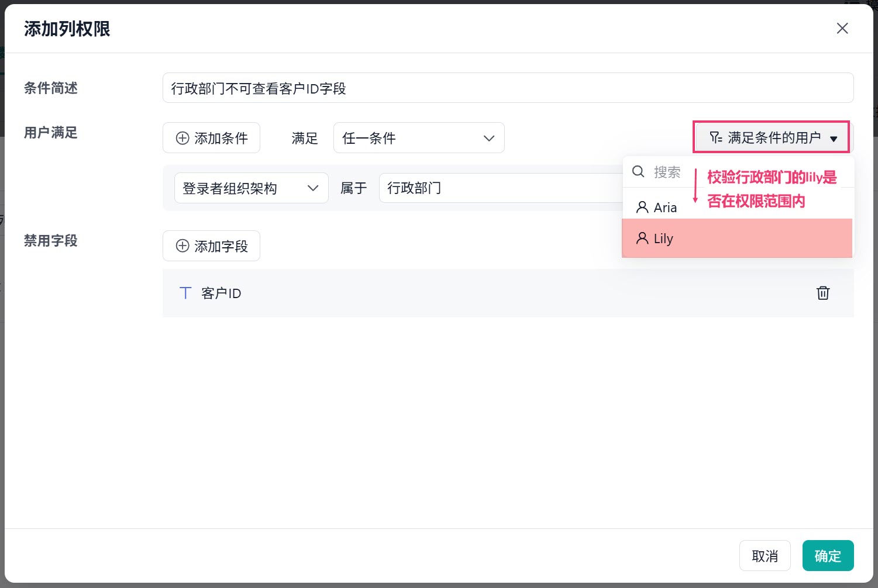Expand the 登录者组织架构 dropdown
The image size is (878, 588).
point(252,188)
